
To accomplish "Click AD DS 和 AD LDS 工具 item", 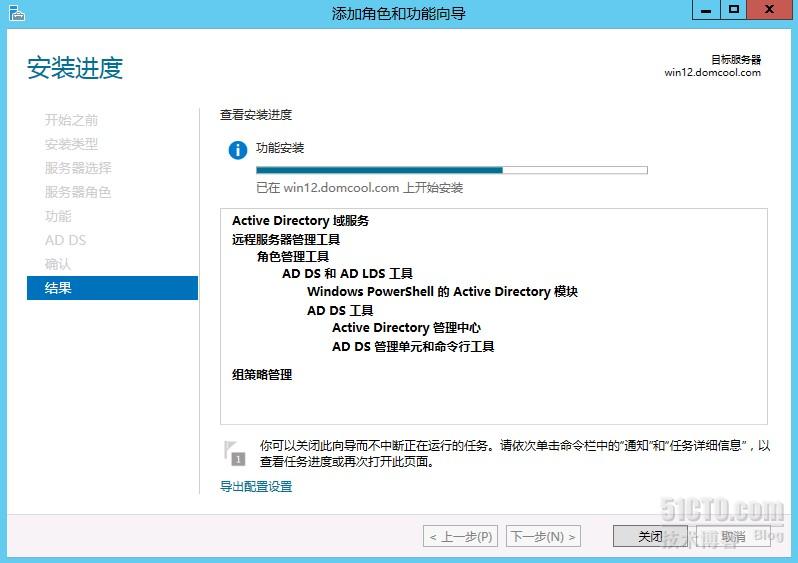I will (x=347, y=274).
